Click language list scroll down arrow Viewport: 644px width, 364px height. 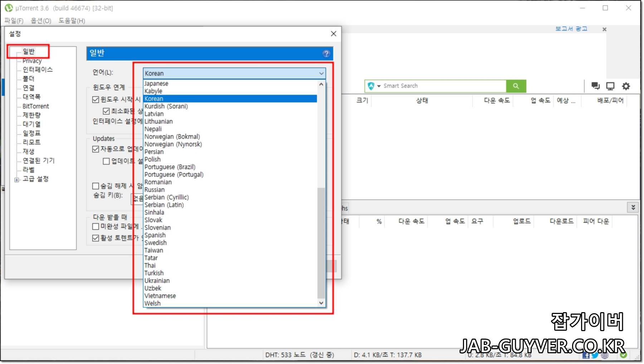tap(321, 303)
